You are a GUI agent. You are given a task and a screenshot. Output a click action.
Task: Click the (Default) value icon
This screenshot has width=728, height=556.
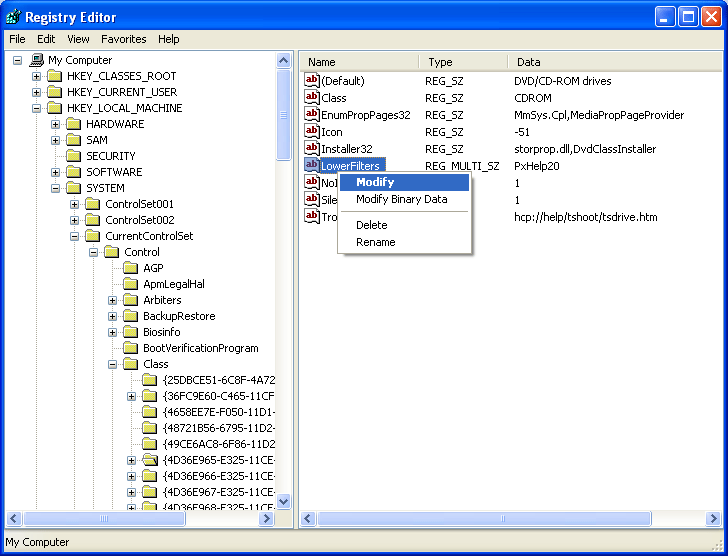(x=311, y=80)
